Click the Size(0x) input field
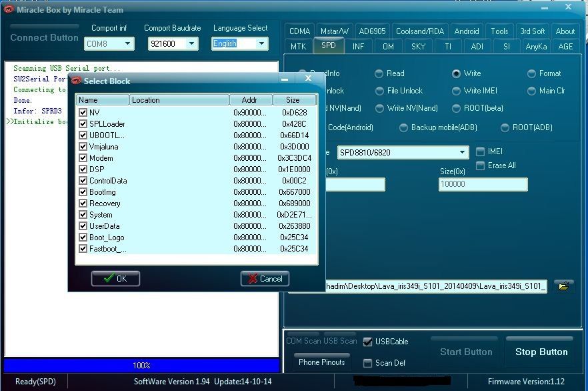588x391 pixels. 483,184
